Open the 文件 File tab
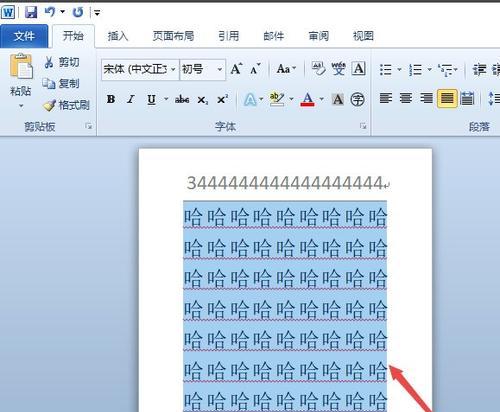500x412 pixels. pos(24,36)
